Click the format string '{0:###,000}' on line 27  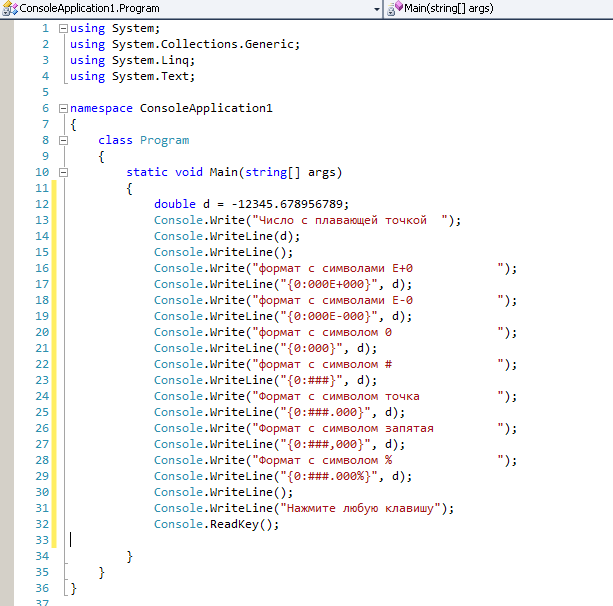pos(325,445)
